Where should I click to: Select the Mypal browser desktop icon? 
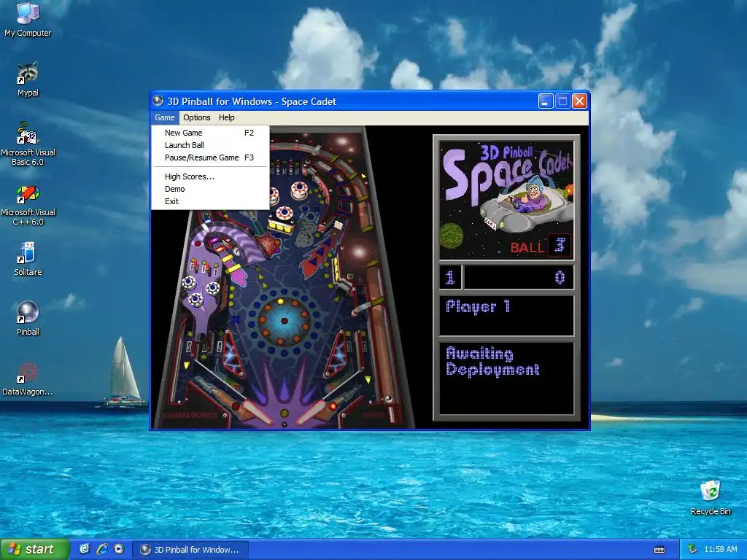point(28,79)
